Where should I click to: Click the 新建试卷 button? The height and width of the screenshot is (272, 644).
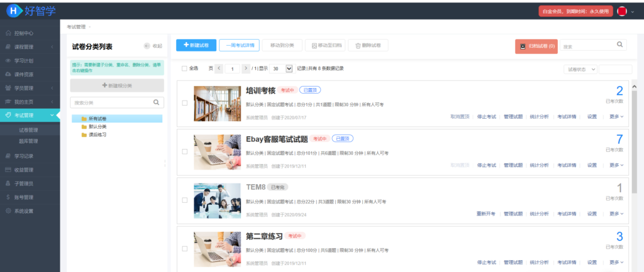pos(196,45)
